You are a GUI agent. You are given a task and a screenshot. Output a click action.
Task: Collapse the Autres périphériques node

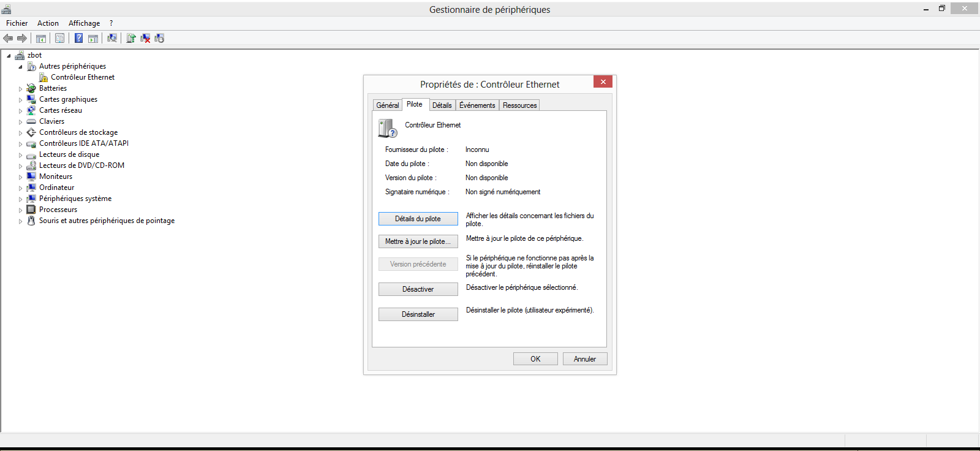tap(20, 67)
